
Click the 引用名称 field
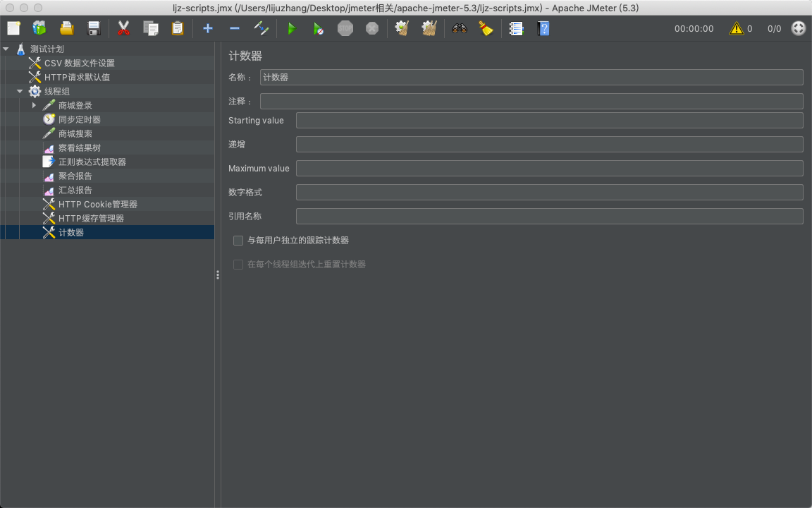coord(550,216)
